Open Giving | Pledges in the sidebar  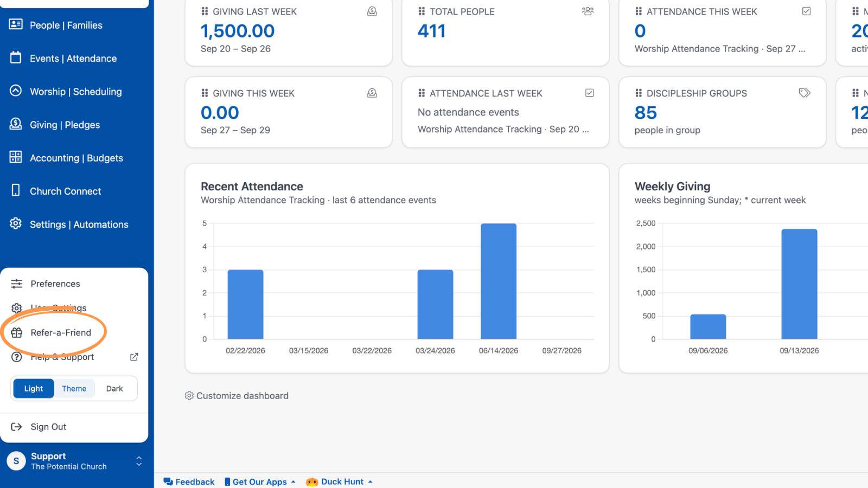pos(65,125)
